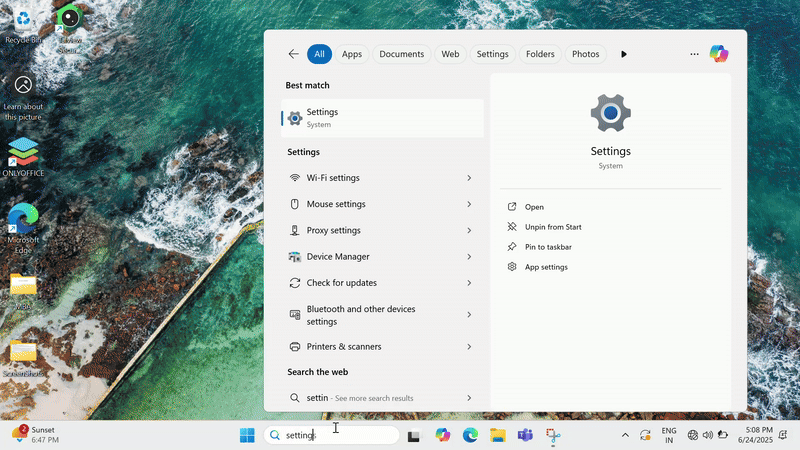
Task: Expand the Printers & scanners chevron
Action: [469, 346]
